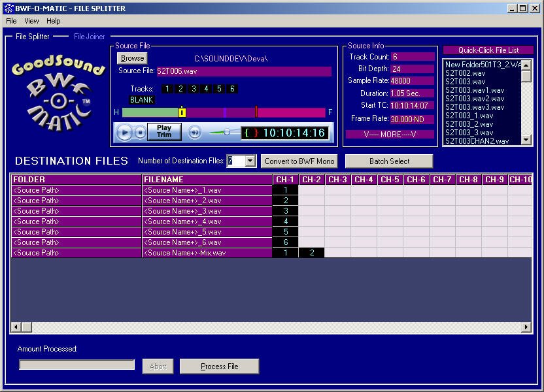
Task: Click the Abort button
Action: (x=158, y=367)
